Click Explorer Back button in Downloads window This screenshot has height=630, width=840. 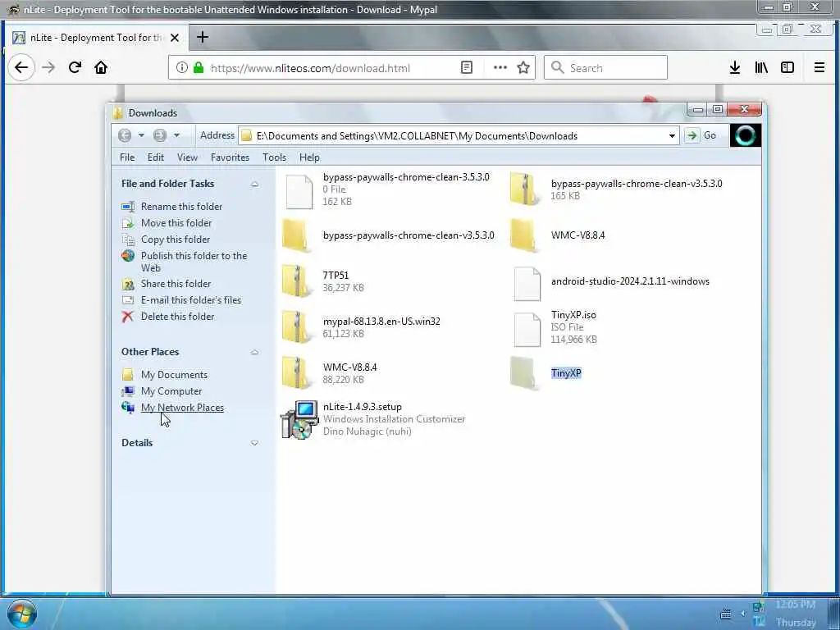pos(125,135)
